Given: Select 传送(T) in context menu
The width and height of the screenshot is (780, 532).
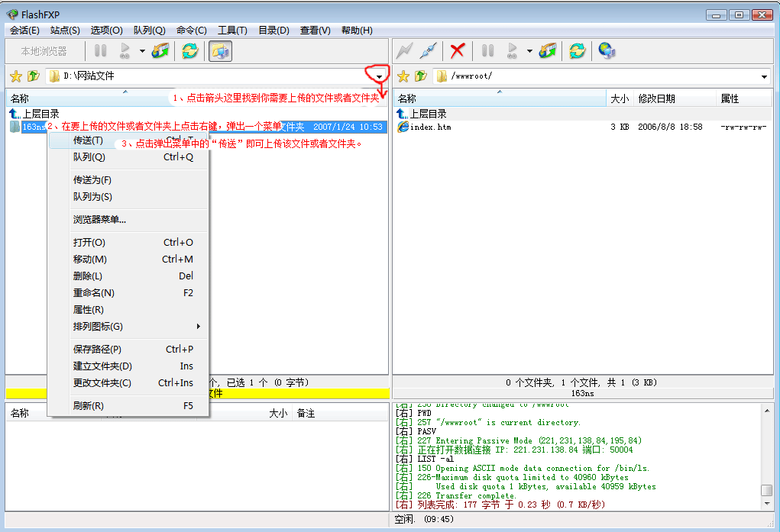Looking at the screenshot, I should (88, 140).
